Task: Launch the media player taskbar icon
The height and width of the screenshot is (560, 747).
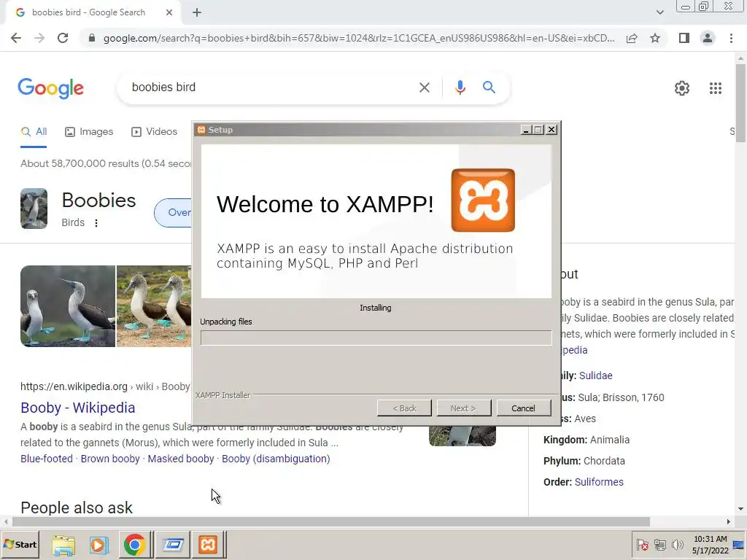Action: [x=98, y=545]
